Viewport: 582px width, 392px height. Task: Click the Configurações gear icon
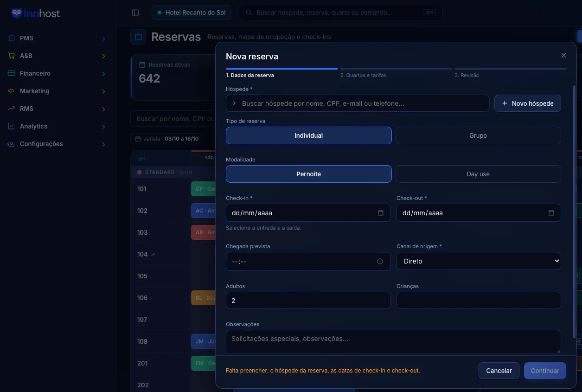click(x=12, y=144)
